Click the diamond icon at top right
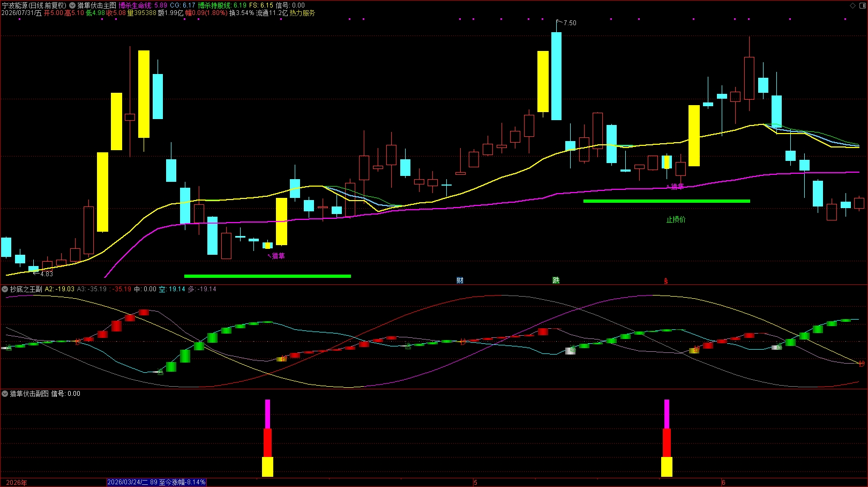The width and height of the screenshot is (868, 487). pyautogui.click(x=853, y=5)
